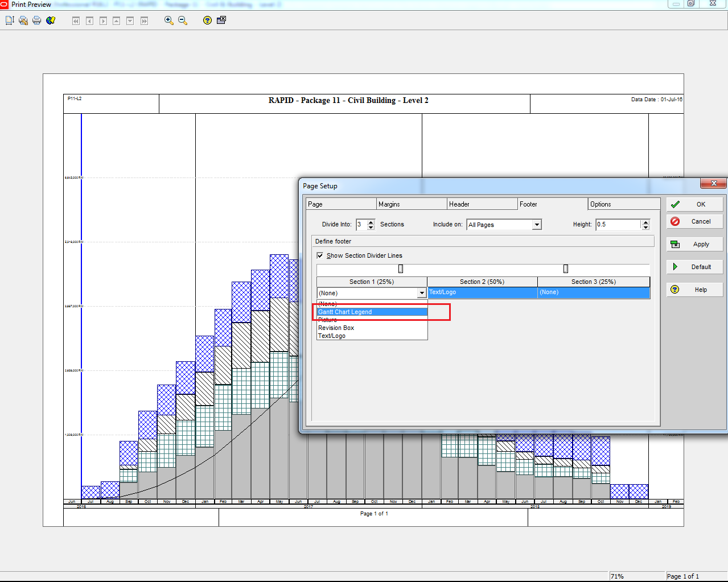Click the Print icon in toolbar
Image resolution: width=728 pixels, height=582 pixels.
point(37,20)
